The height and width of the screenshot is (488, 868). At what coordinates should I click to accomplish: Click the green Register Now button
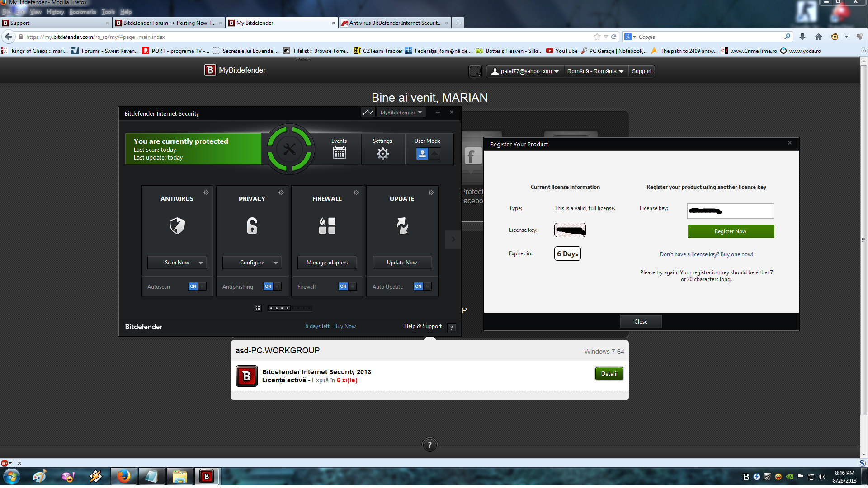731,231
